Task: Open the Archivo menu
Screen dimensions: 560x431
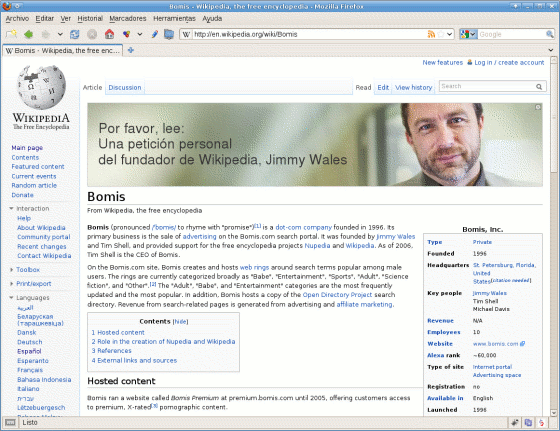Action: click(x=17, y=19)
